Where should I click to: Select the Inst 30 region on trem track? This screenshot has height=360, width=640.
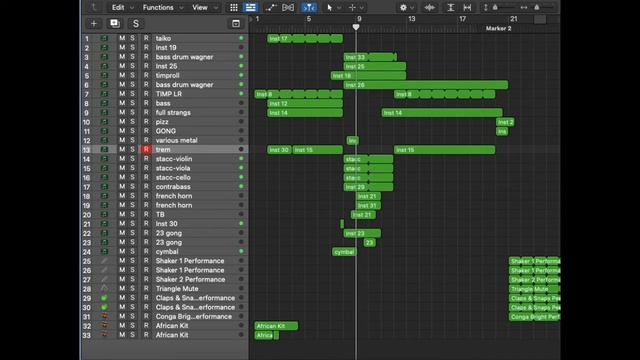click(x=279, y=150)
